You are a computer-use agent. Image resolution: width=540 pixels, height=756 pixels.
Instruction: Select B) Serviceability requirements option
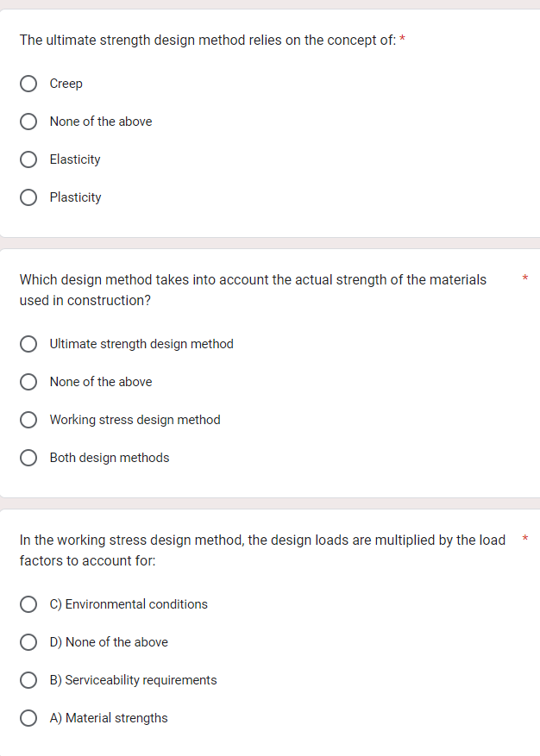pyautogui.click(x=28, y=680)
